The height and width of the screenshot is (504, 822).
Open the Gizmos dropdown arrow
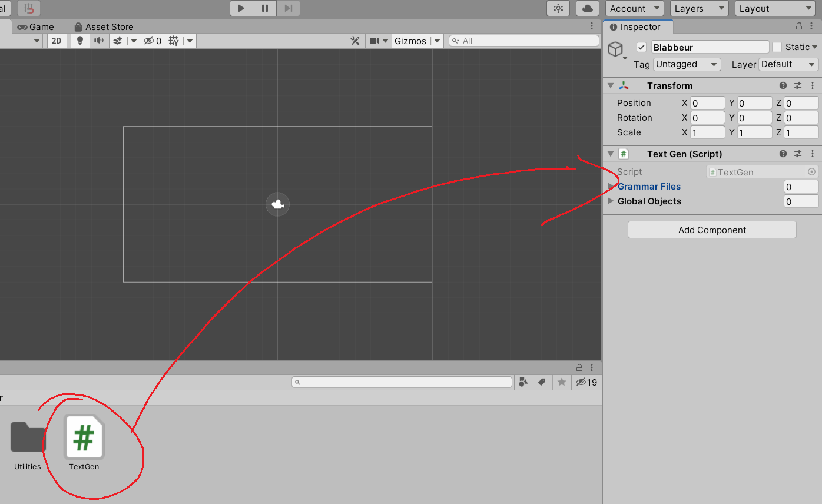(437, 41)
